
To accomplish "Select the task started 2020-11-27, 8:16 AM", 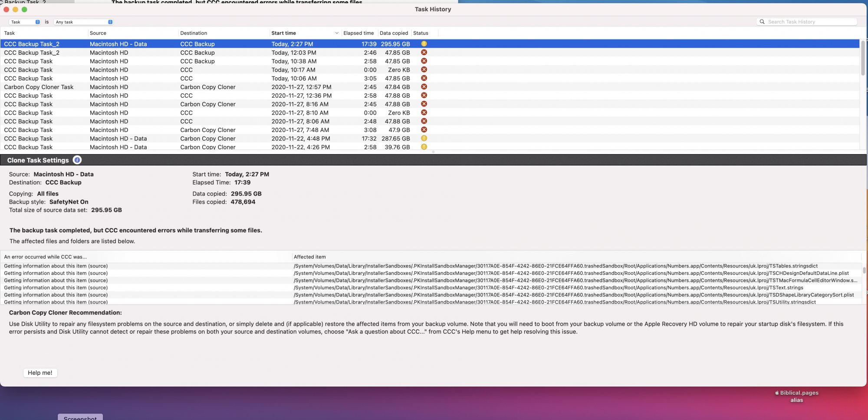I will [430, 104].
